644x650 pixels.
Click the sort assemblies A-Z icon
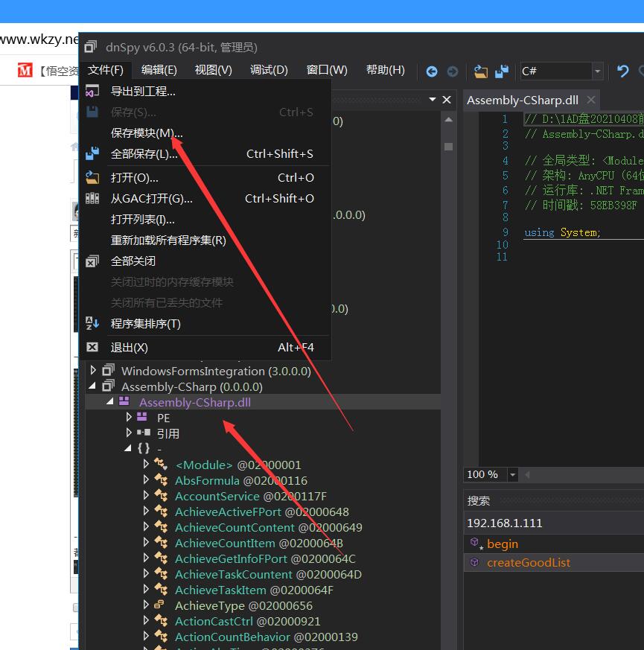click(x=92, y=323)
